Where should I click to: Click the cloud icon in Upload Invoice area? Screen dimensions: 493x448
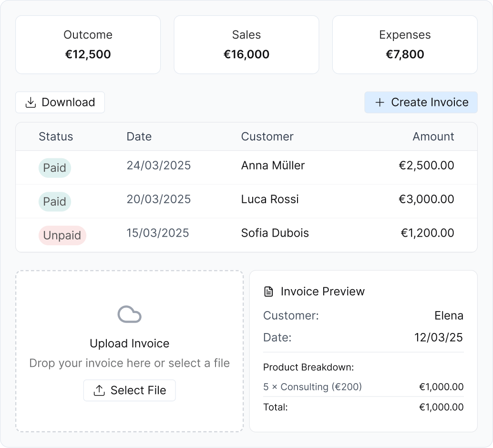129,315
